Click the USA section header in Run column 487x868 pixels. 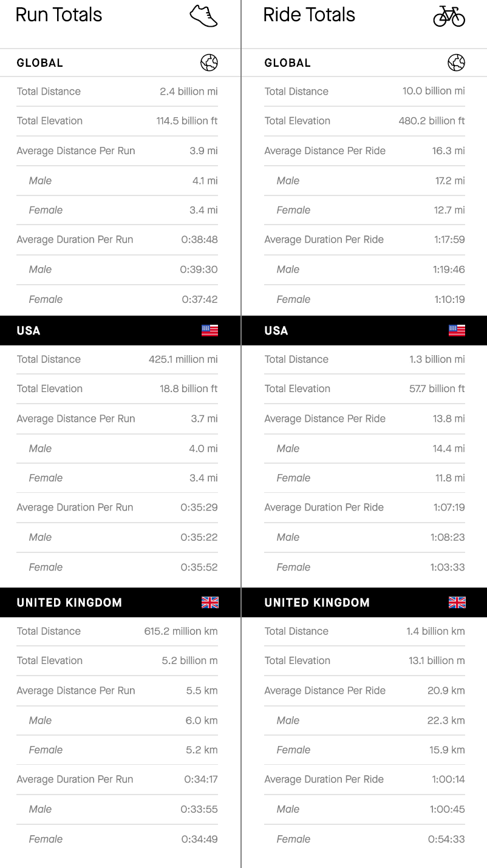pyautogui.click(x=120, y=330)
